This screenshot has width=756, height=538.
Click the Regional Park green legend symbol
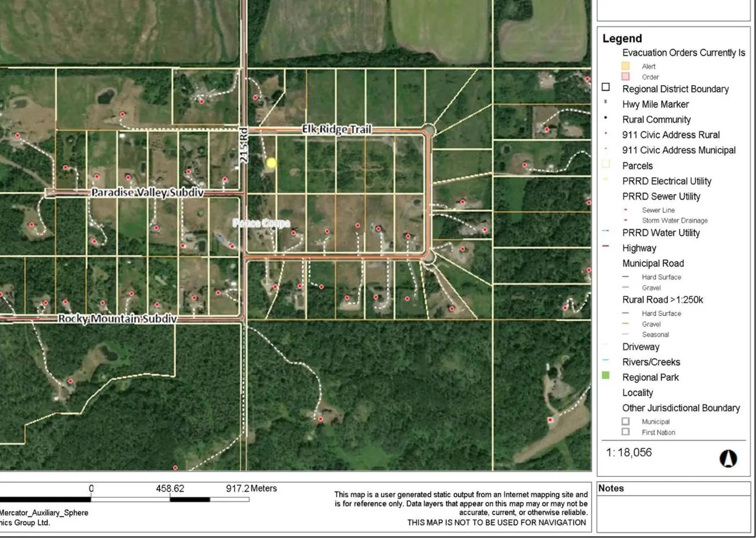[x=606, y=376]
